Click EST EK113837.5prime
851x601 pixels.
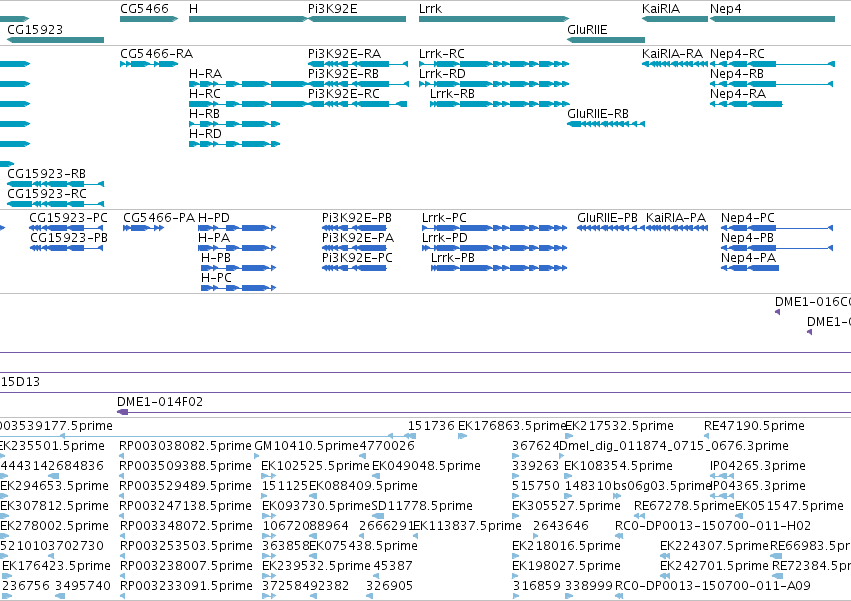(x=415, y=536)
